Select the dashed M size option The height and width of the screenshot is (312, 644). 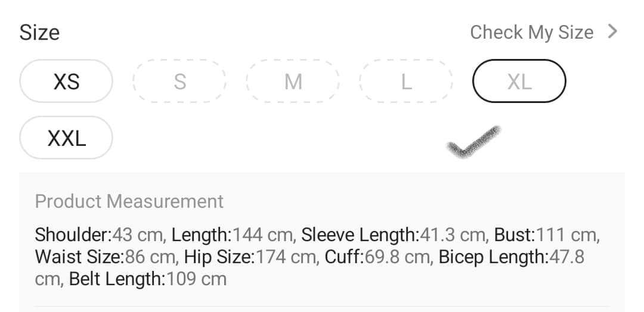pyautogui.click(x=293, y=81)
